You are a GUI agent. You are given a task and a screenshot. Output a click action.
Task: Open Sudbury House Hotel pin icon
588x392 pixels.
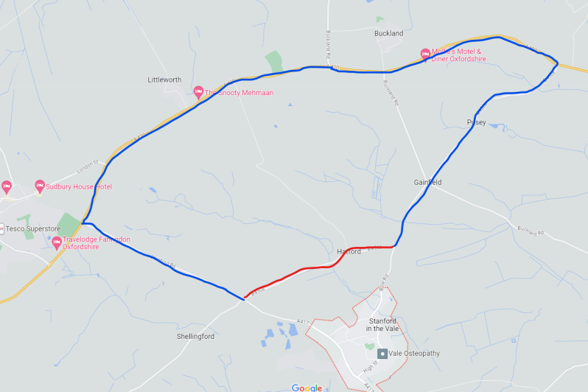pyautogui.click(x=40, y=186)
